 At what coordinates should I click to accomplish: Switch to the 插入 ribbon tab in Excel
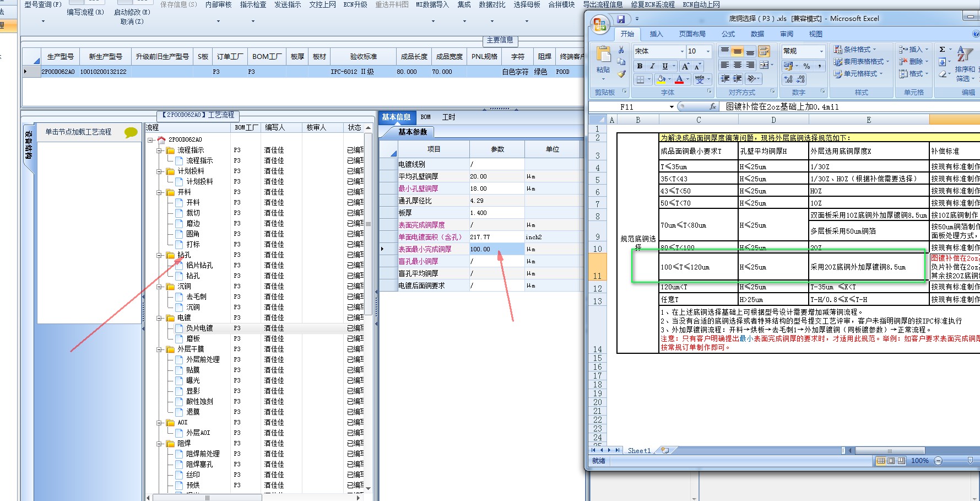656,34
